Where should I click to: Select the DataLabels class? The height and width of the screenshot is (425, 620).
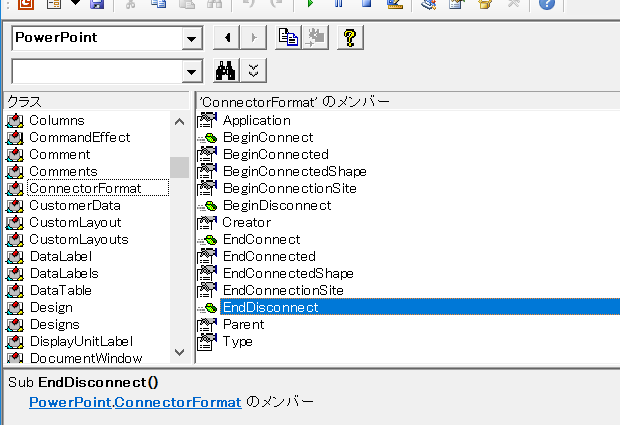pos(64,274)
